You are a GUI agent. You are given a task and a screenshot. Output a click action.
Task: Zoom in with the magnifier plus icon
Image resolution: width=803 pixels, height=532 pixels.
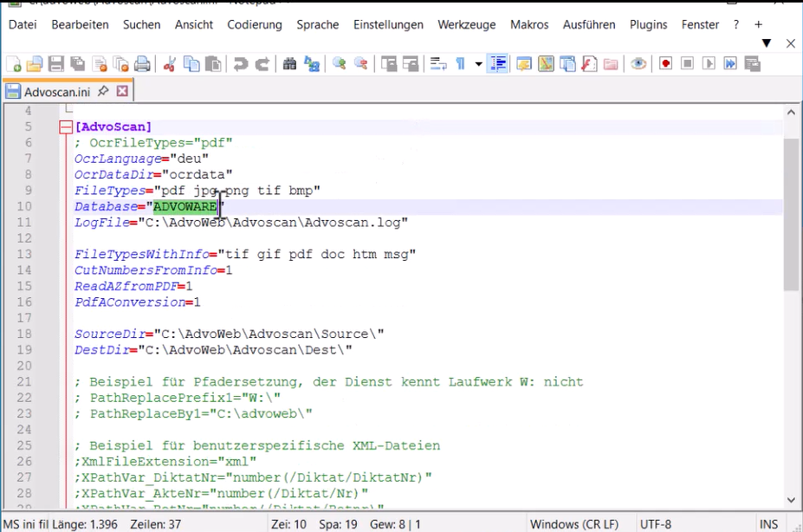coord(339,64)
